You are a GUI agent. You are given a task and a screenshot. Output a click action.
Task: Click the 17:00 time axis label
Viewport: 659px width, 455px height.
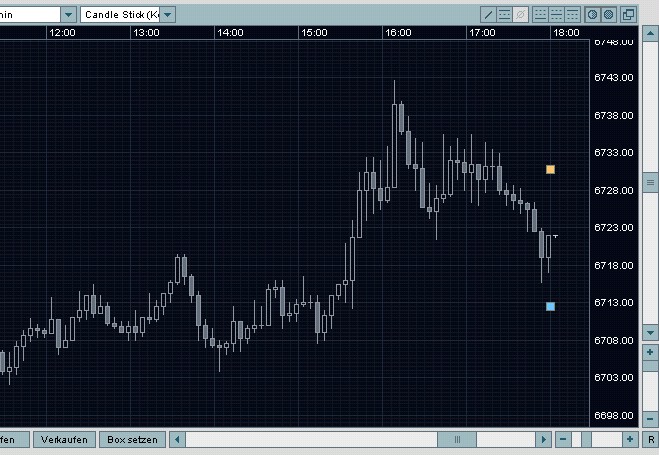(482, 33)
